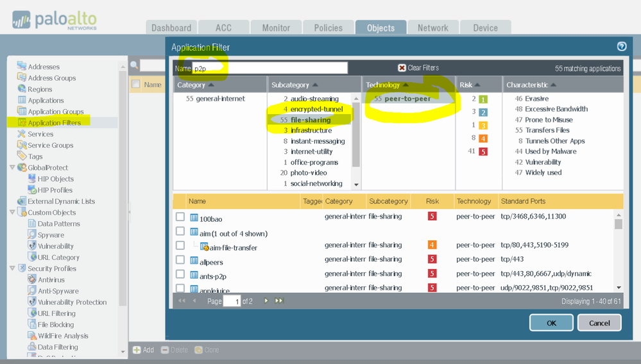Tick the allpeers row checkbox

(x=180, y=260)
